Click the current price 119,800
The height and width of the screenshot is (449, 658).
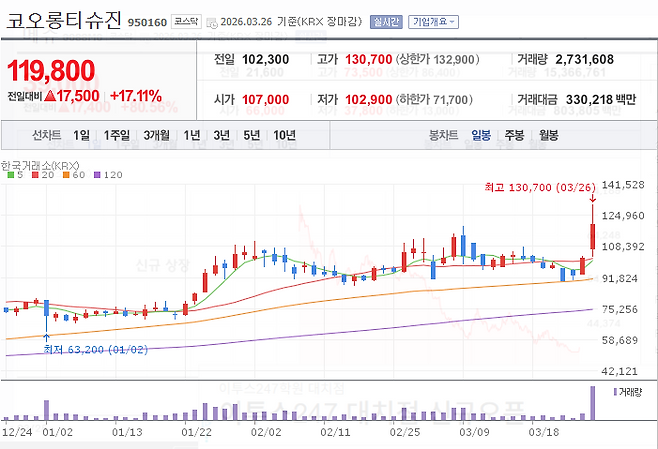click(x=51, y=70)
